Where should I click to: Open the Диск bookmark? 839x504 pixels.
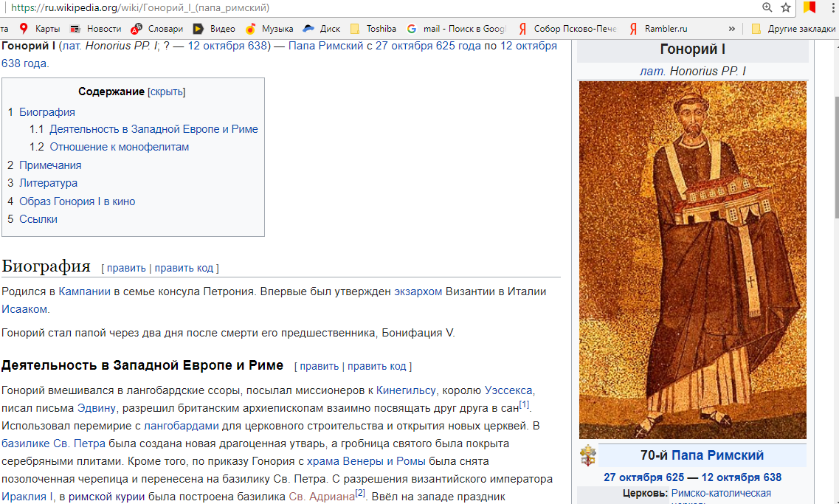tap(322, 28)
